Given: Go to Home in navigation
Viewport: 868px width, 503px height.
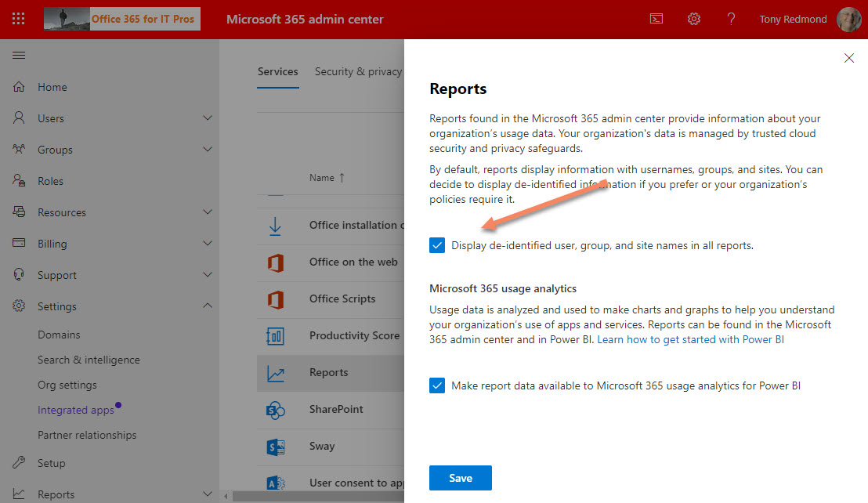Looking at the screenshot, I should coord(52,87).
